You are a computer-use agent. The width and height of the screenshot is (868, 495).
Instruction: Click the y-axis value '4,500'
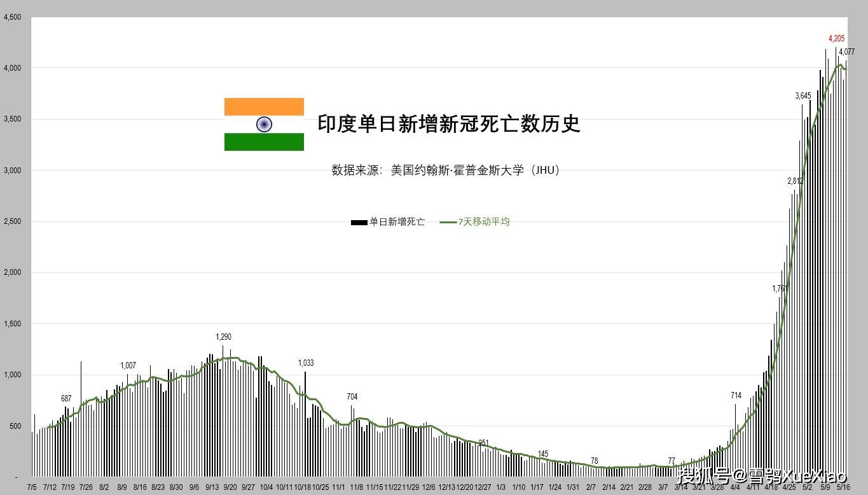[x=13, y=18]
